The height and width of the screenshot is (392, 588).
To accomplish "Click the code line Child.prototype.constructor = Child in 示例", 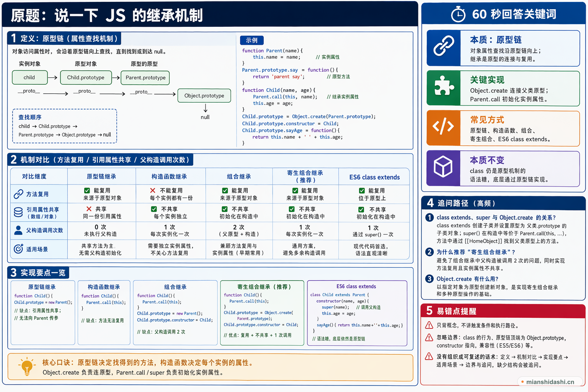I will point(290,124).
